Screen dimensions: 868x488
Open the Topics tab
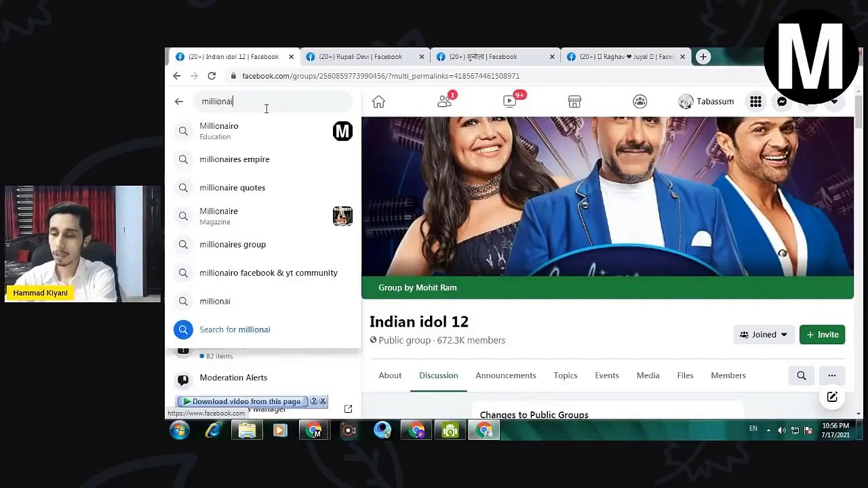(566, 375)
